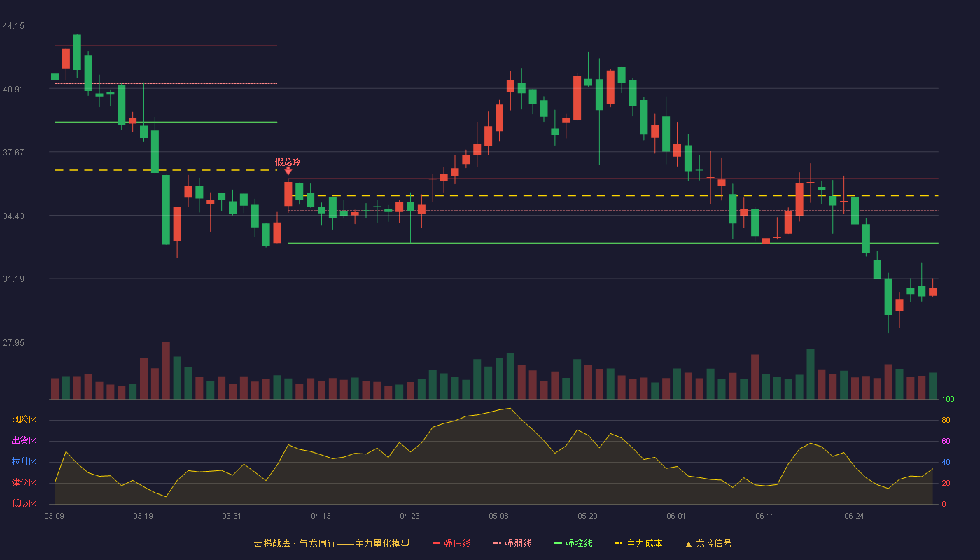Select the 低吸区 zone label
This screenshot has height=560, width=980.
click(x=24, y=503)
